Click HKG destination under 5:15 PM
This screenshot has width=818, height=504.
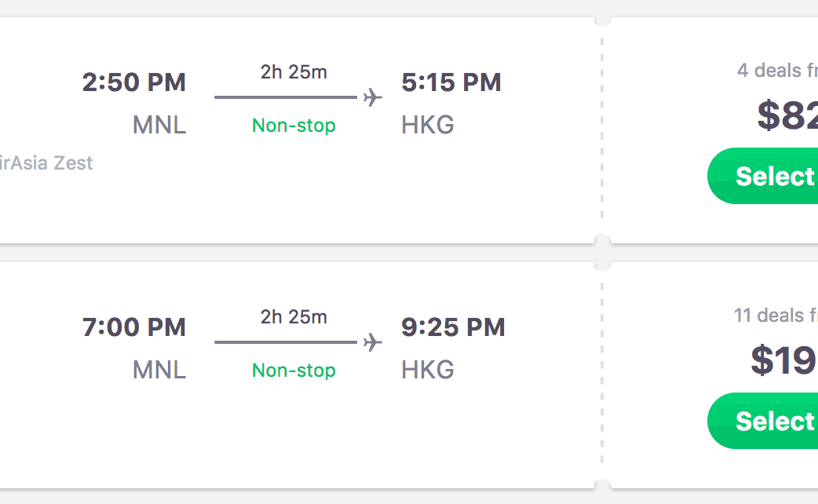[428, 126]
